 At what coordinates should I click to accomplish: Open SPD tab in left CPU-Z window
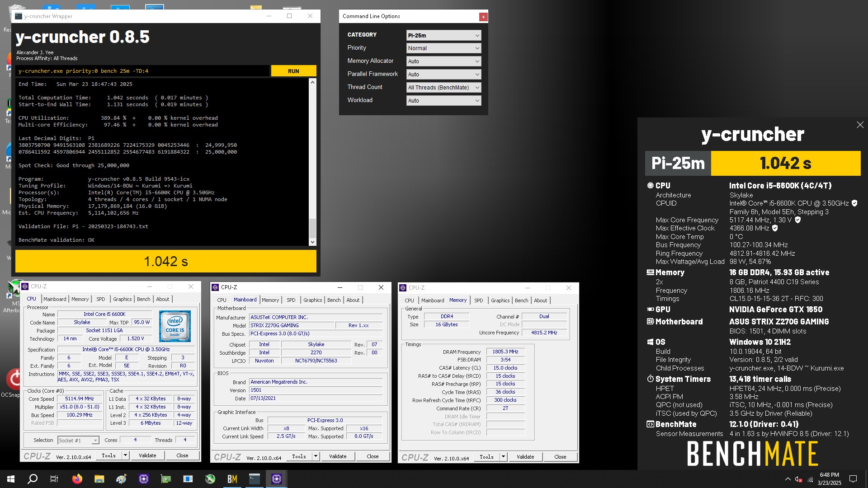click(x=101, y=299)
